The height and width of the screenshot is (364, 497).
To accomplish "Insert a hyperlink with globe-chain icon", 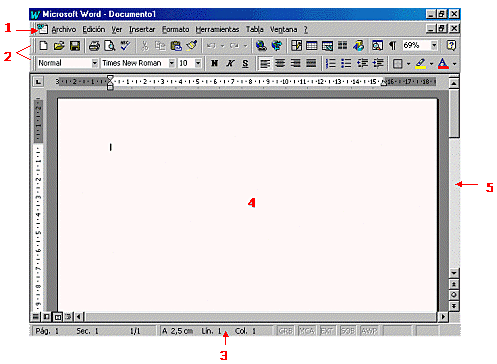I will (x=261, y=46).
